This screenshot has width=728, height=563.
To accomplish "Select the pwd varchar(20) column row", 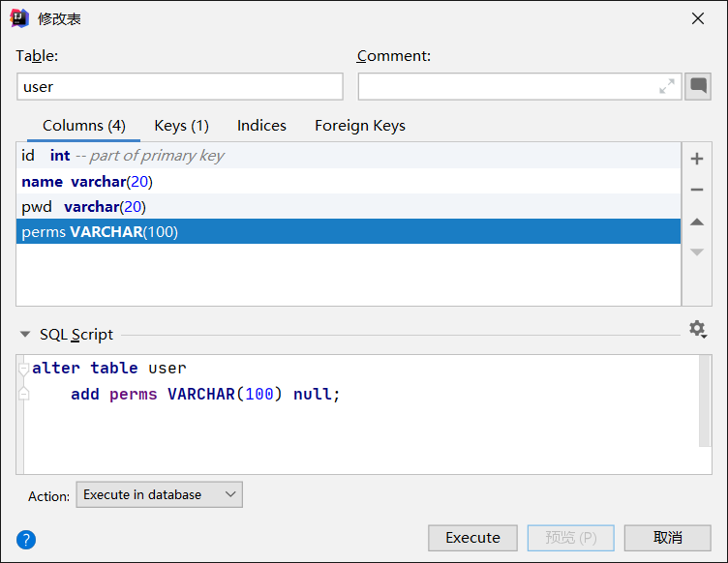I will click(349, 206).
